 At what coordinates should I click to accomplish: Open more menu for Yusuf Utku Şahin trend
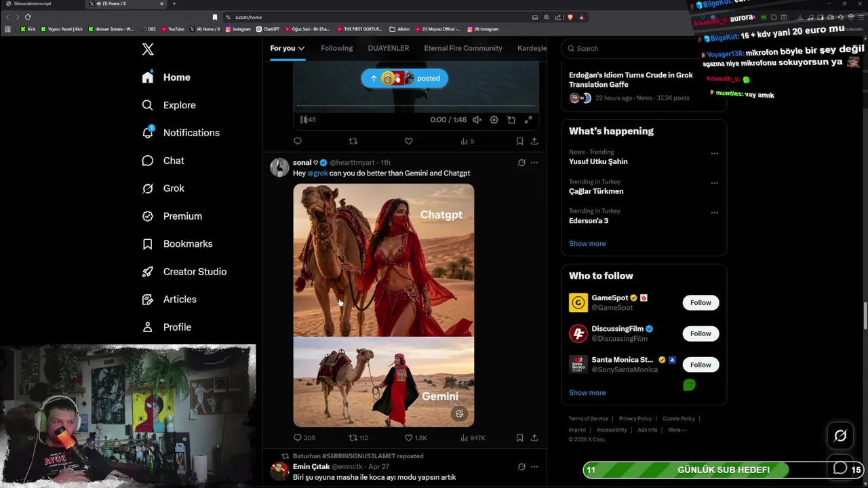[x=714, y=154]
